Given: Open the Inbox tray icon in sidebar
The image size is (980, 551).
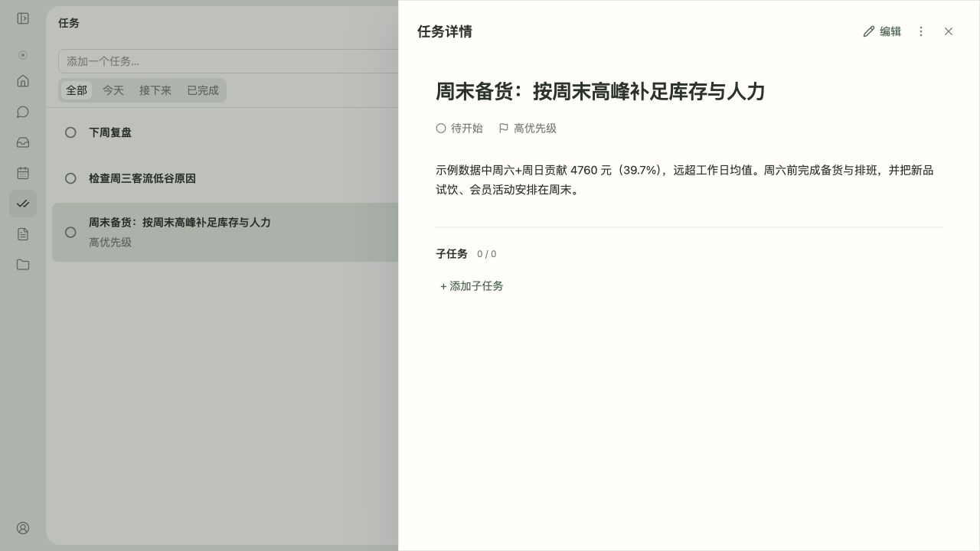Looking at the screenshot, I should (23, 142).
